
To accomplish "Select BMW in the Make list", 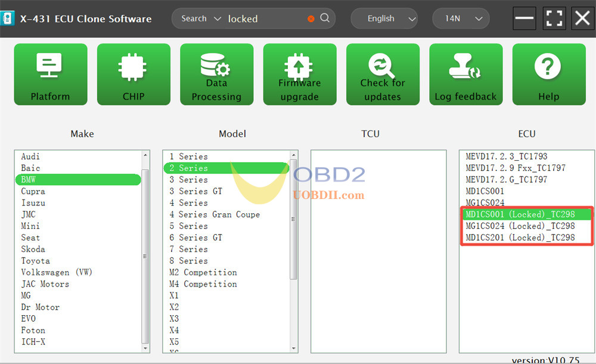I will 78,180.
